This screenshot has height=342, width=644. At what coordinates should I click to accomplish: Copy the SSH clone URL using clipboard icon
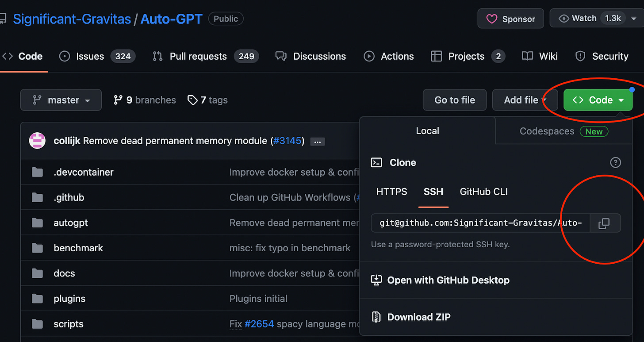(x=605, y=223)
